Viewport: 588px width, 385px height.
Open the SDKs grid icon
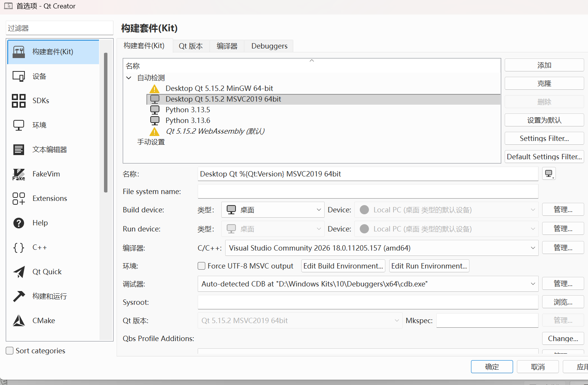[x=19, y=101]
